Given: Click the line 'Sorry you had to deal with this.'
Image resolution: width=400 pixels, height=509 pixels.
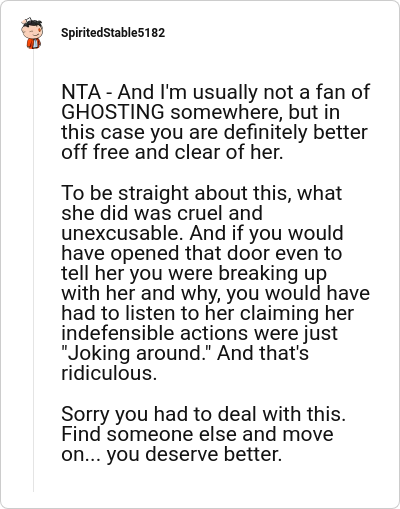Looking at the screenshot, I should pos(204,414).
